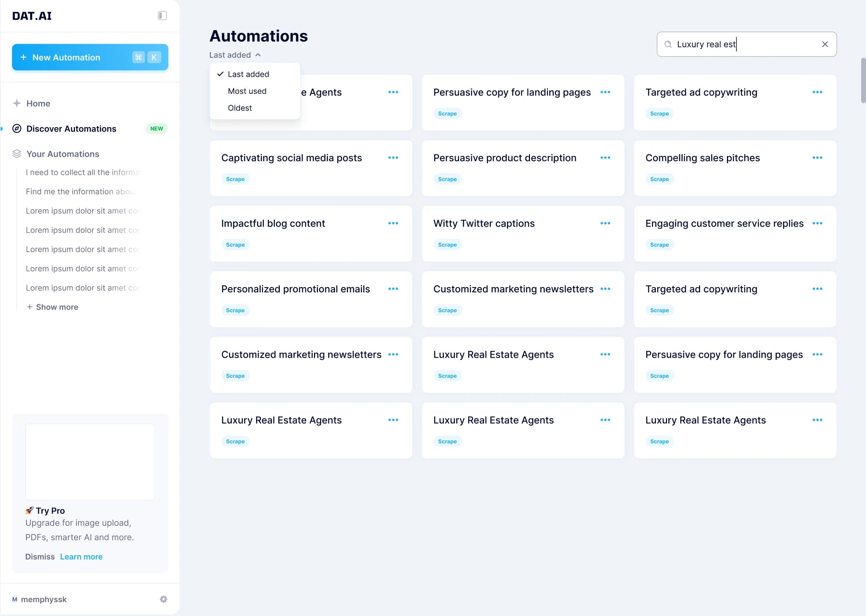Open options for Impactful blog content
The height and width of the screenshot is (616, 866).
coord(393,223)
